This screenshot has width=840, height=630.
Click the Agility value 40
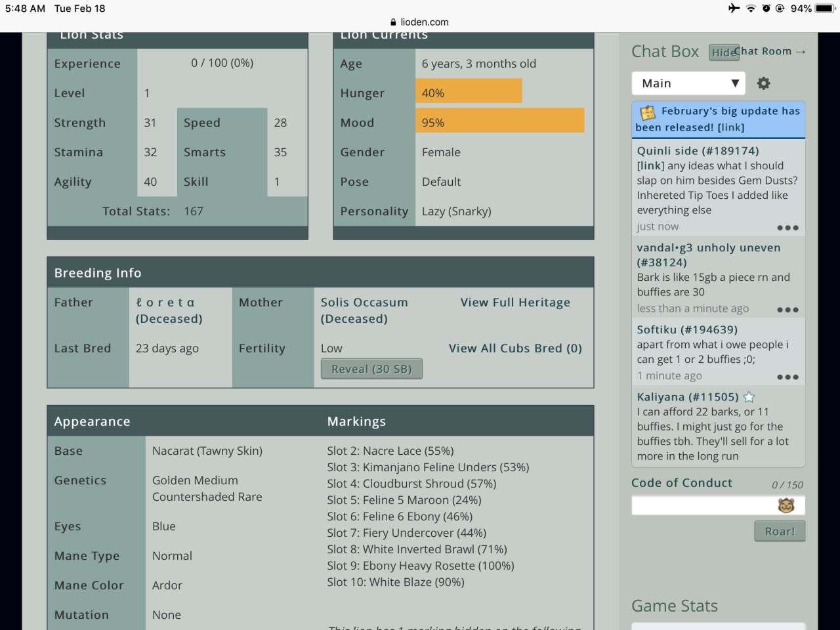pos(150,182)
